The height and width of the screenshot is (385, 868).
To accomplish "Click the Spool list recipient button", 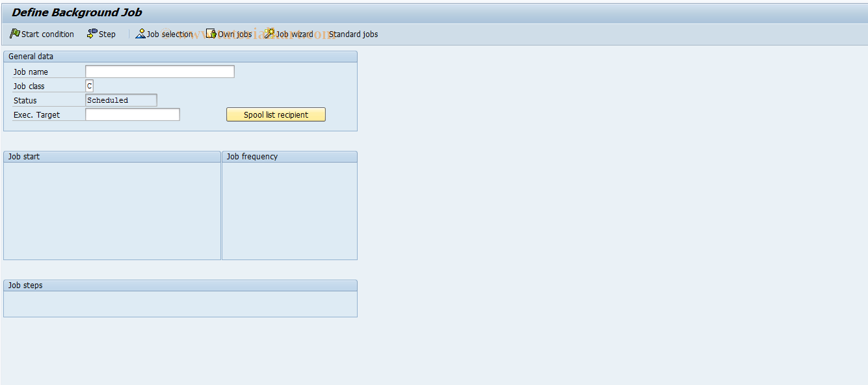I will tap(276, 114).
